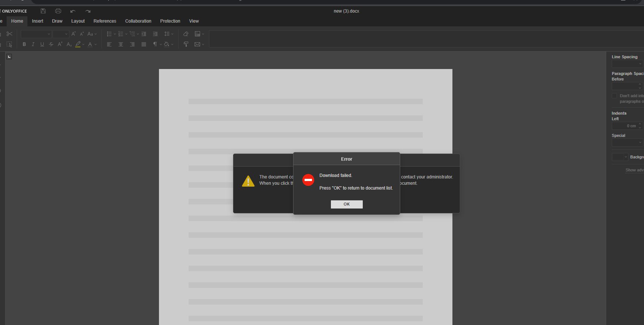Expand the Special indent dropdown
This screenshot has width=644, height=325.
click(x=627, y=142)
